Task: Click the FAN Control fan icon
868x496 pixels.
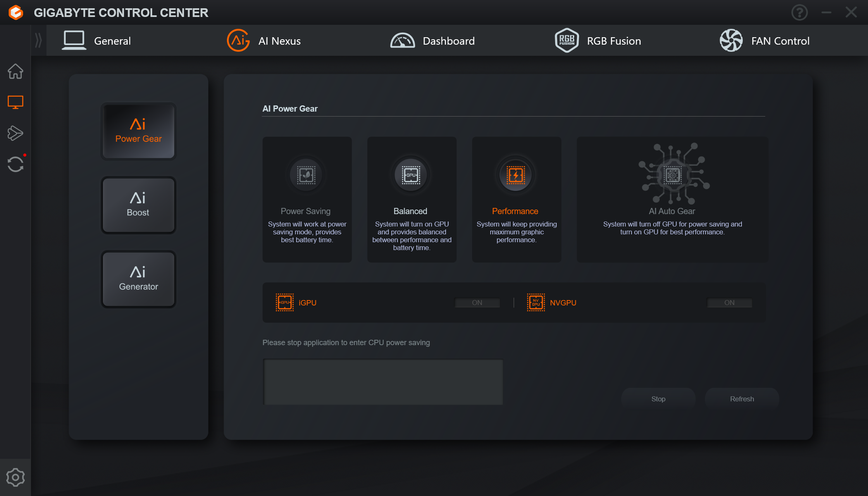Action: tap(731, 41)
